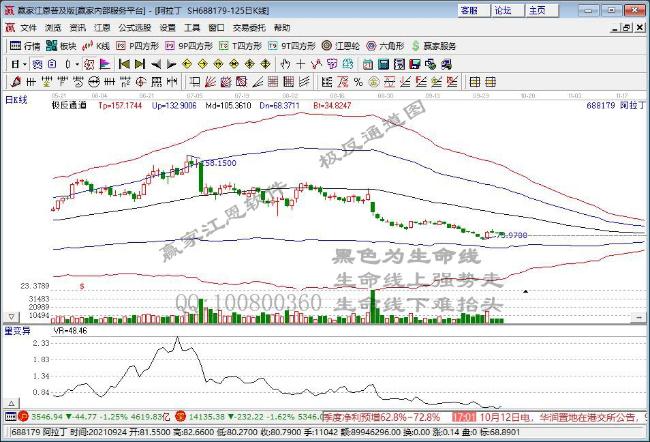Open the 设置 menu
Viewport: 650px width, 442px height.
[168, 28]
